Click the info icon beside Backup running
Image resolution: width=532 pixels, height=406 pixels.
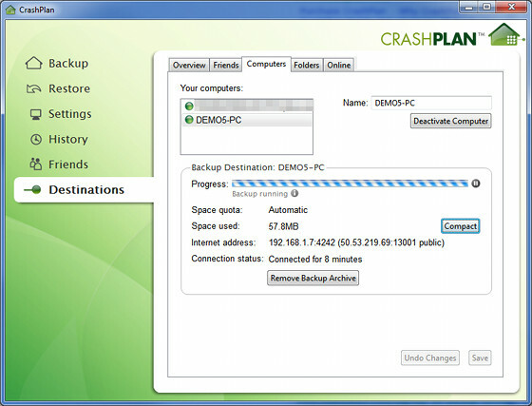[x=294, y=194]
